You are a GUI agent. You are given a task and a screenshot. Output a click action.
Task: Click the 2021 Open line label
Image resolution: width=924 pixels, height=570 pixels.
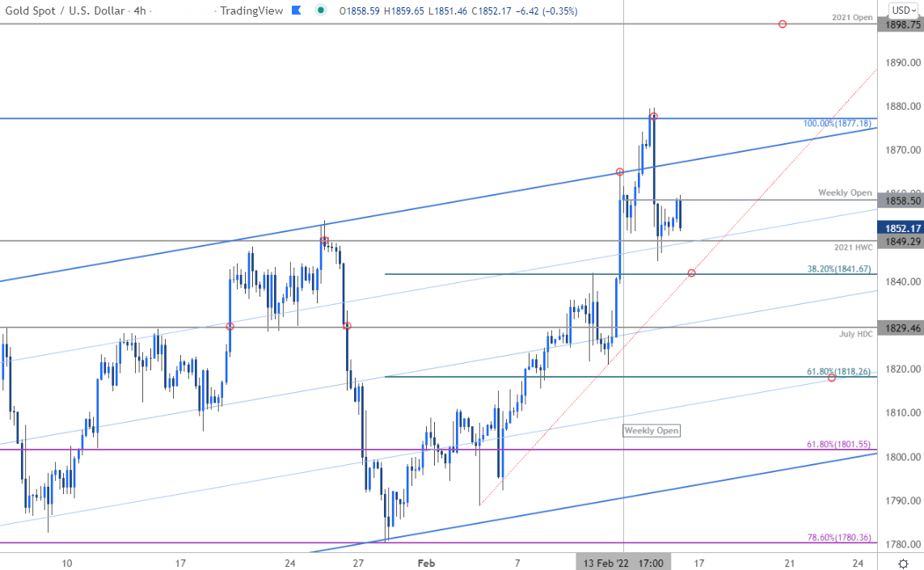[852, 17]
